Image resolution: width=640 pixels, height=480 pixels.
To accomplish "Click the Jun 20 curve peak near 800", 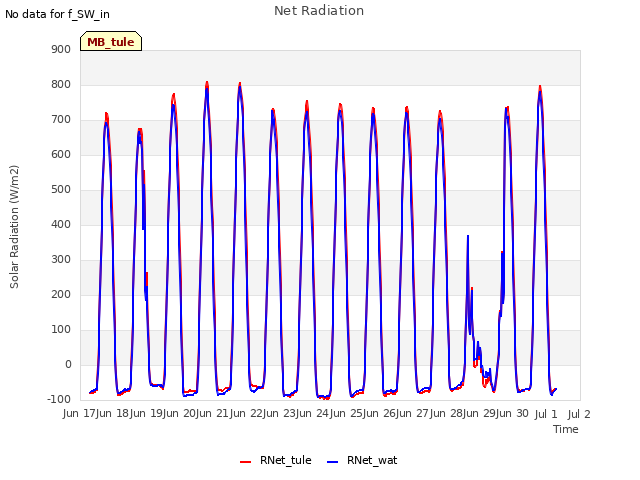I will point(207,84).
